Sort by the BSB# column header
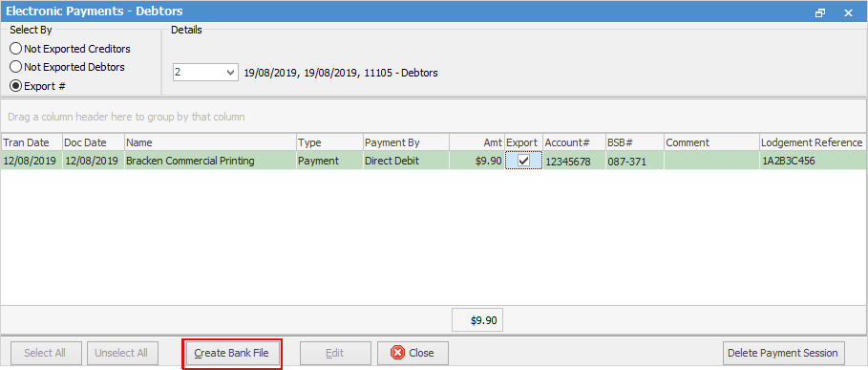Screen dimensions: 868x370 (634, 142)
